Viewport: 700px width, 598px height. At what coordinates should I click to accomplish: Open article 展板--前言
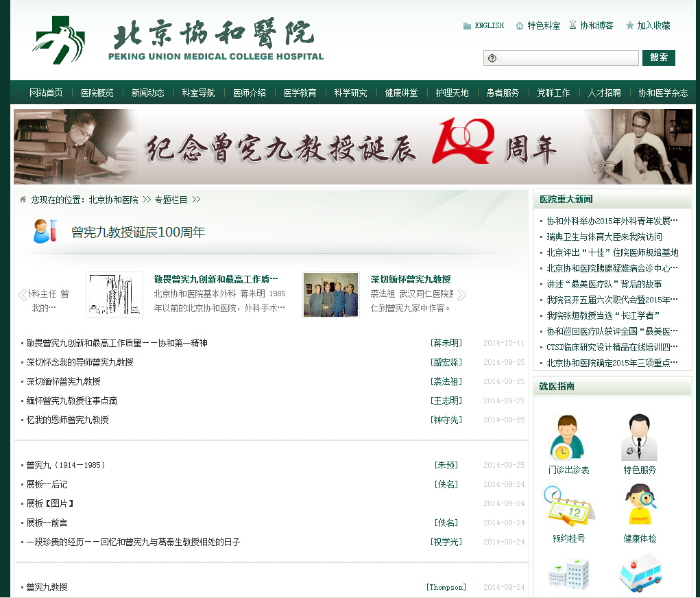pos(47,523)
